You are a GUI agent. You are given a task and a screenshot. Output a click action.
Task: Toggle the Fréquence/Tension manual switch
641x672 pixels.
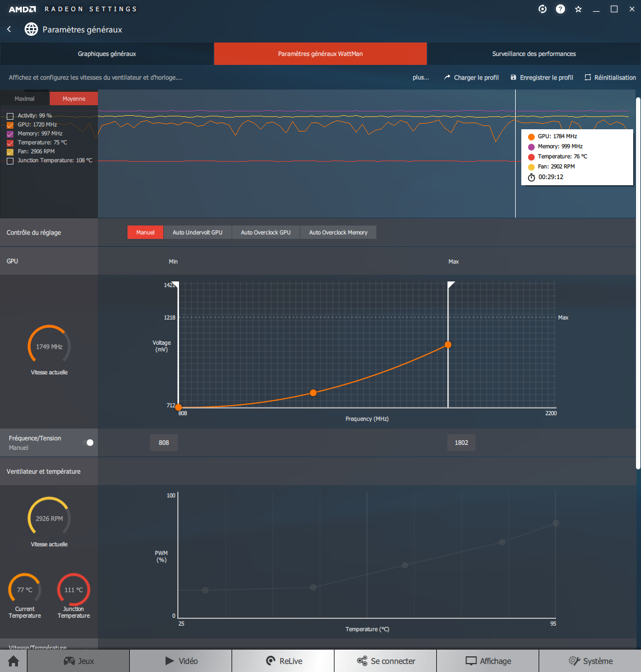click(x=88, y=443)
